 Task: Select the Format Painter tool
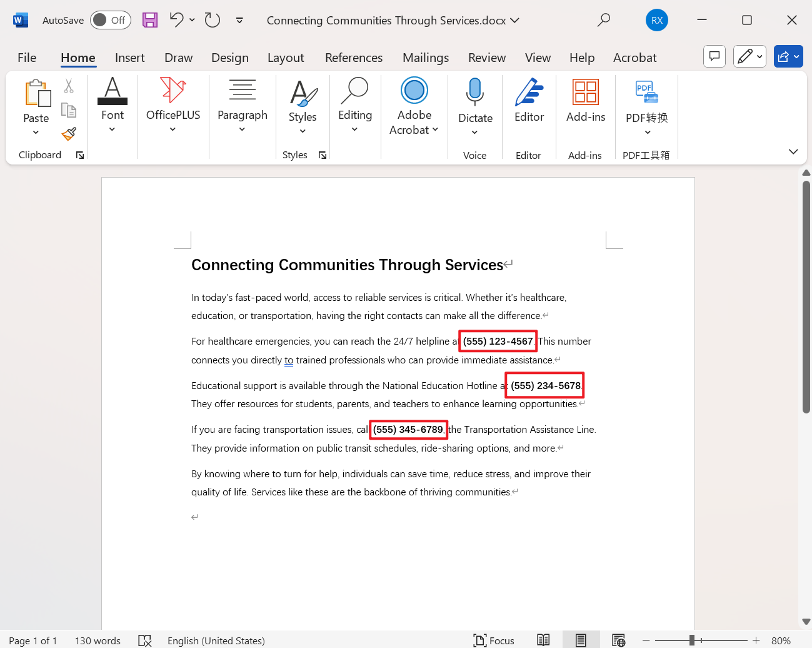pos(69,134)
